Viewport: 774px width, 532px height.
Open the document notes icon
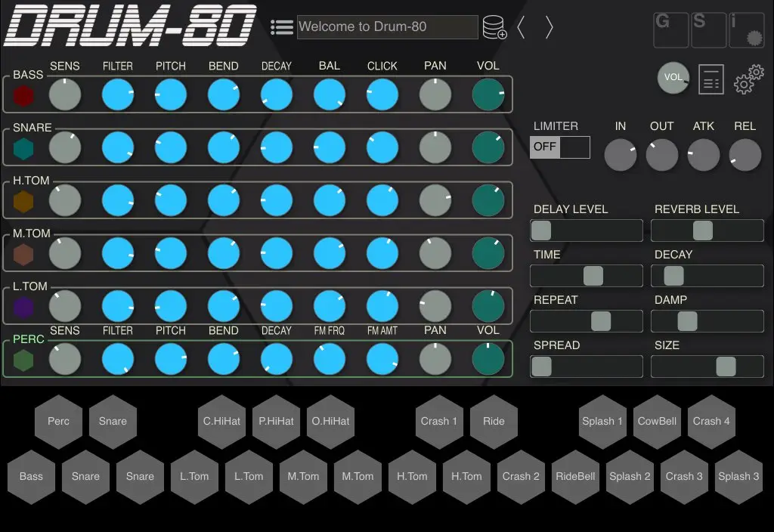coord(711,79)
